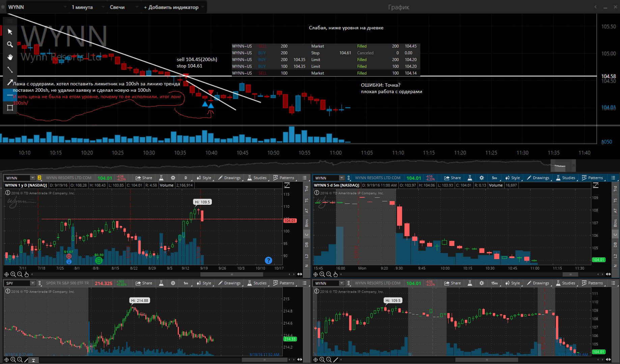Select the rectangle drawing tool
Image resolution: width=620 pixels, height=364 pixels.
tap(10, 108)
